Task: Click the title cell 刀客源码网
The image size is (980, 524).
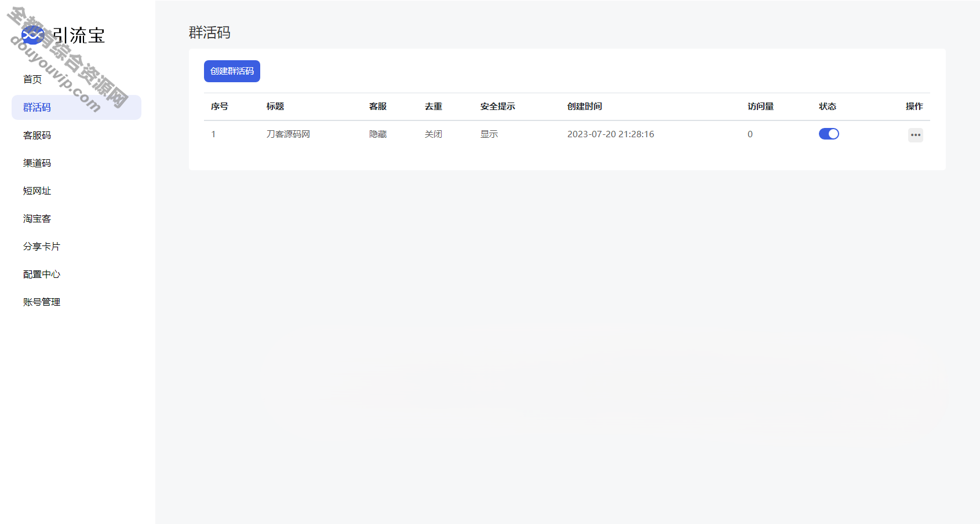Action: coord(288,134)
